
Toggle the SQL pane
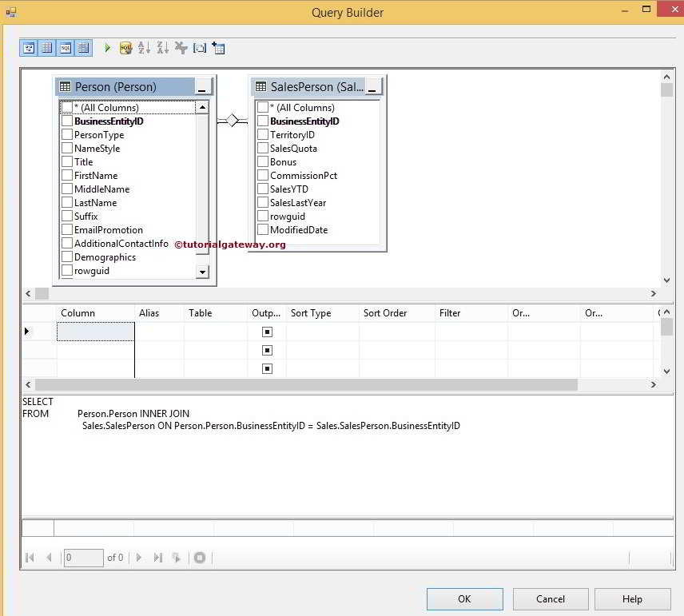click(x=66, y=47)
